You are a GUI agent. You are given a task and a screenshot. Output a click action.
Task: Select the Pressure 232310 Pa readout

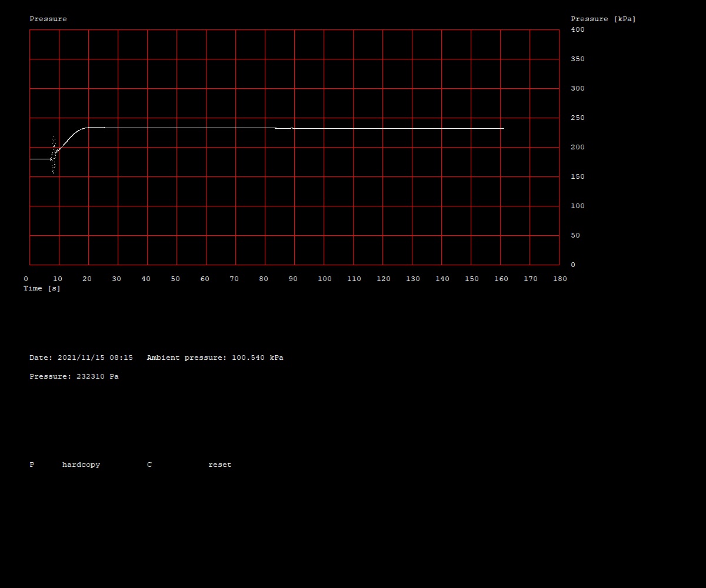tap(74, 376)
